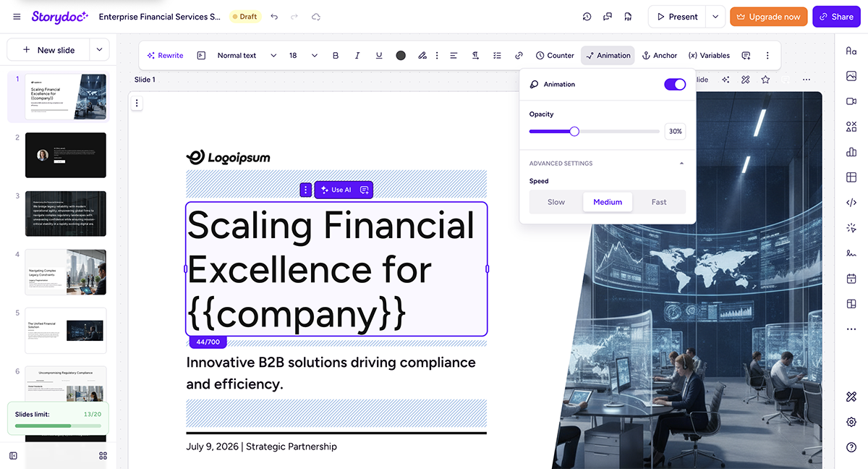
Task: Click the Use AI button
Action: click(x=336, y=190)
